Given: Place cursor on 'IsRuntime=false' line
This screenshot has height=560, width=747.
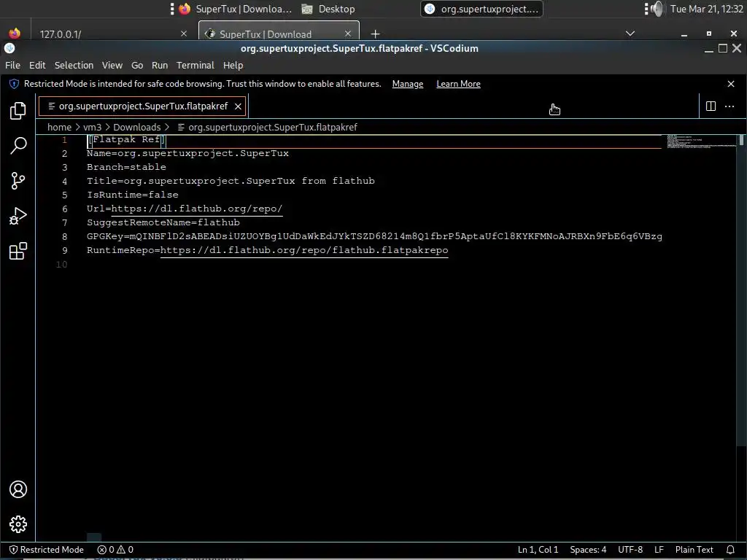Looking at the screenshot, I should [133, 195].
